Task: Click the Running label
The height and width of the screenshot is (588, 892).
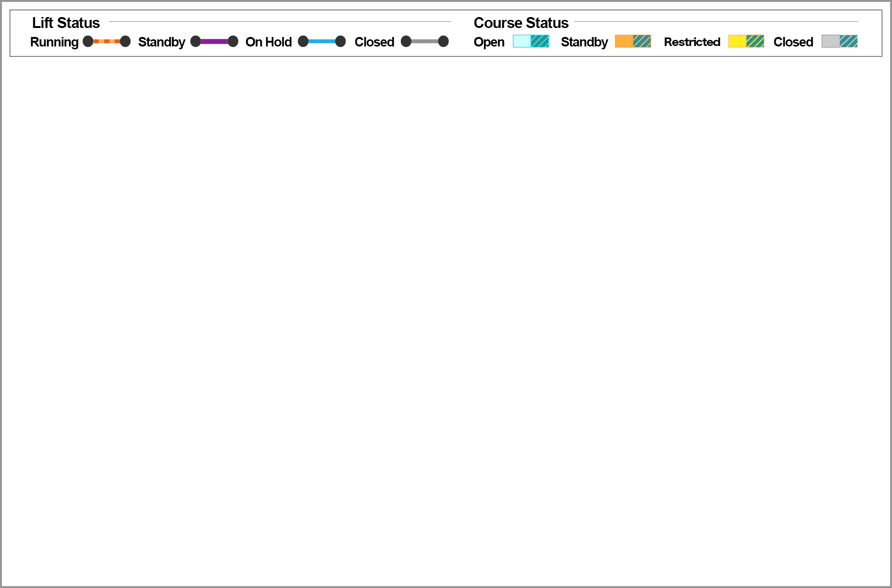Action: [x=54, y=42]
